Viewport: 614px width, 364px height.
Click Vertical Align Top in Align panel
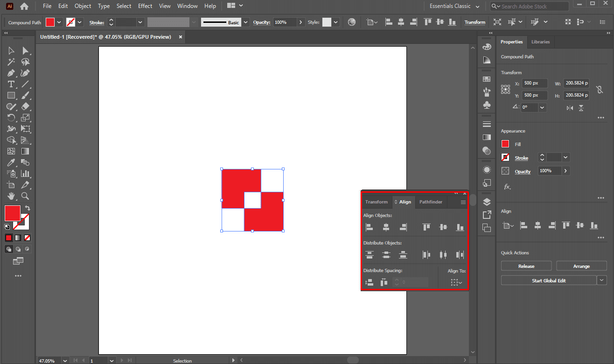426,227
